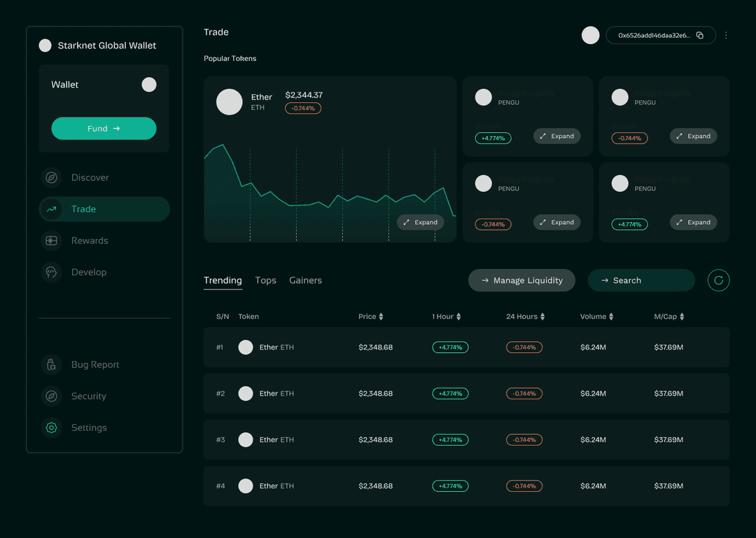Toggle the switch next to Wallet
Screen dimensions: 756x538
[149, 84]
